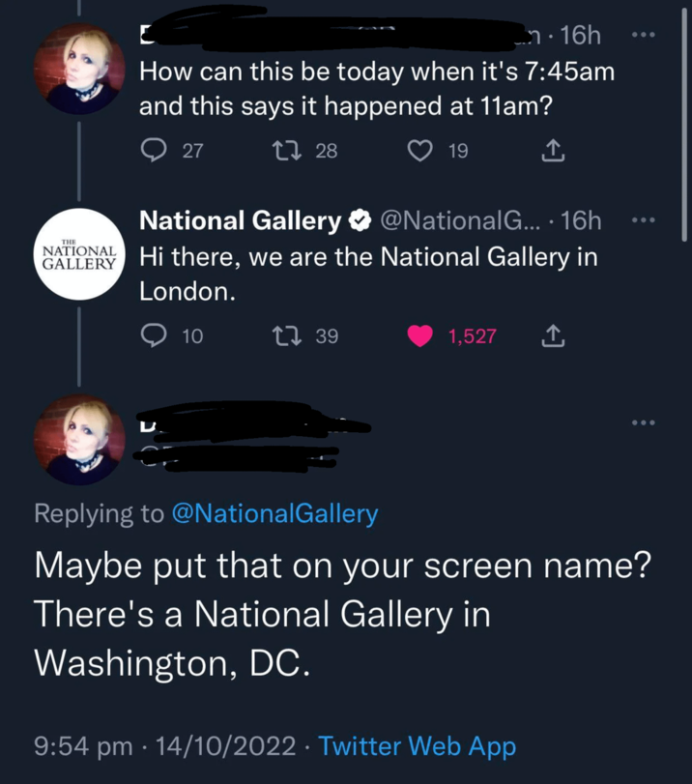Image resolution: width=692 pixels, height=784 pixels.
Task: Open more options on first tweet
Action: (x=642, y=36)
